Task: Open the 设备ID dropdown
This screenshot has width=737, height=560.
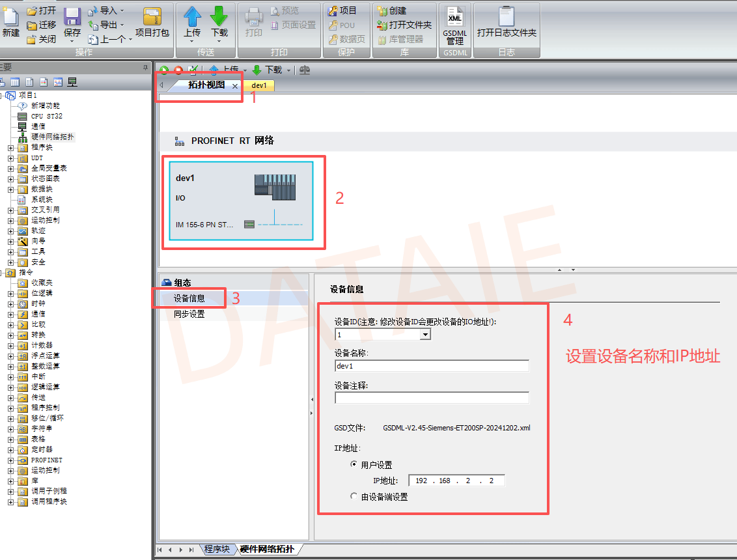Action: [x=425, y=334]
